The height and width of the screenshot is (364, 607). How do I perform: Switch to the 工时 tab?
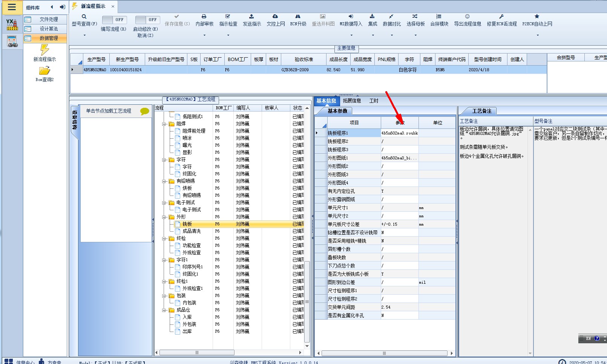point(374,101)
